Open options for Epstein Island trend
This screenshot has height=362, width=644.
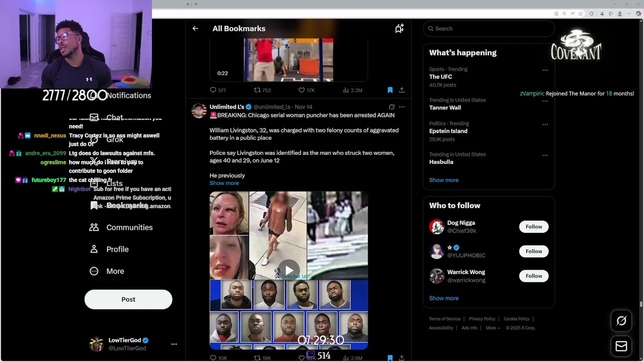tap(545, 124)
